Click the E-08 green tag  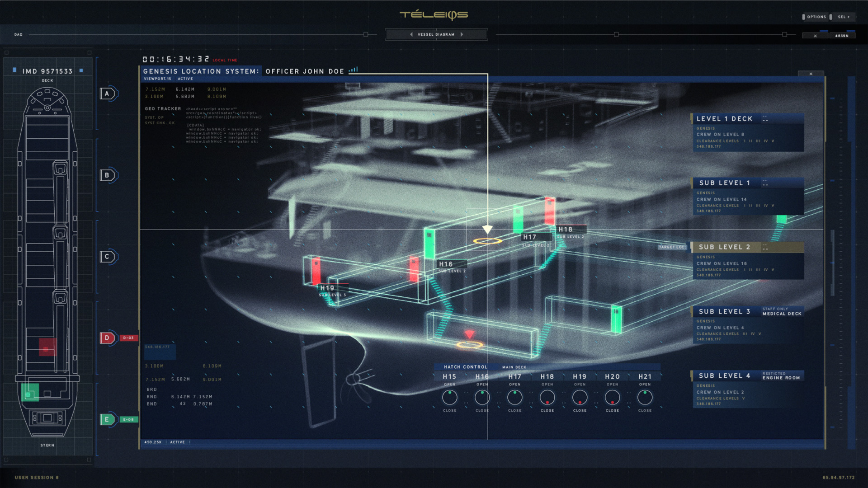tap(129, 420)
